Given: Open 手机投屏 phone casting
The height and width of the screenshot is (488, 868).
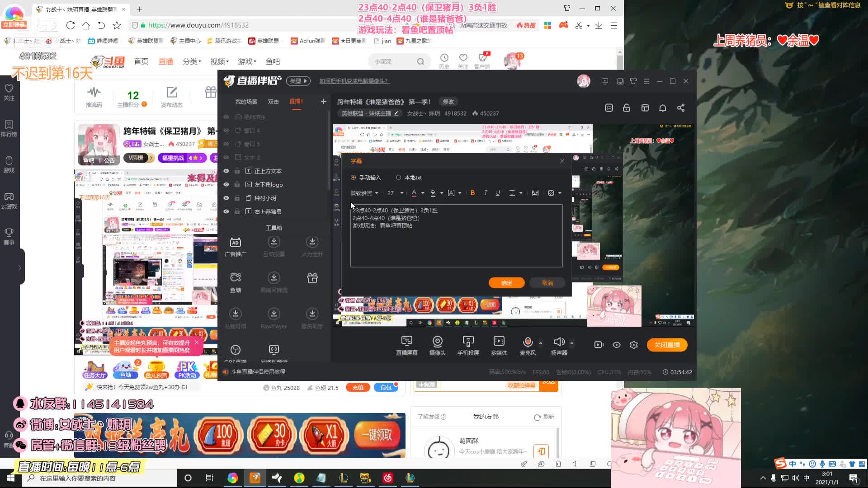Looking at the screenshot, I should [468, 346].
